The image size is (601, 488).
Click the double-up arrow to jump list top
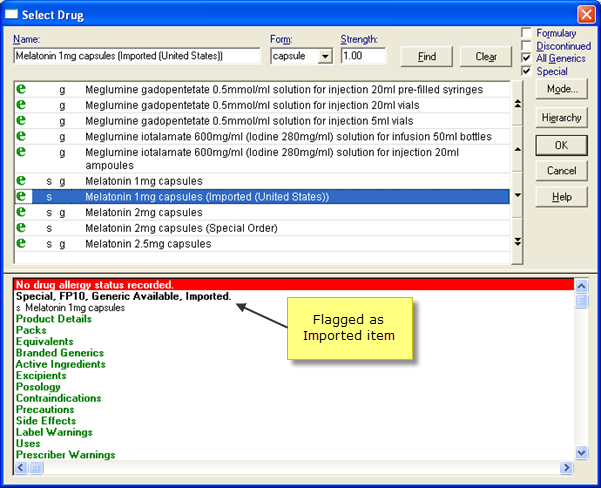pyautogui.click(x=517, y=103)
